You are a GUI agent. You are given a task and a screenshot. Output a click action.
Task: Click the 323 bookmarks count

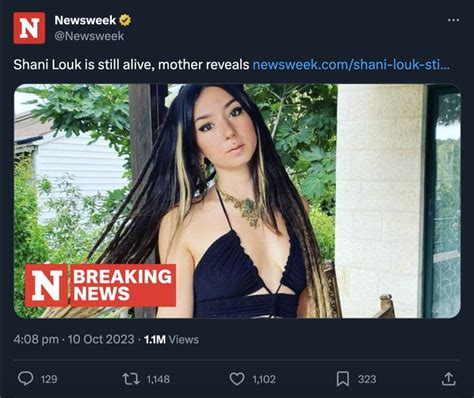pos(367,379)
